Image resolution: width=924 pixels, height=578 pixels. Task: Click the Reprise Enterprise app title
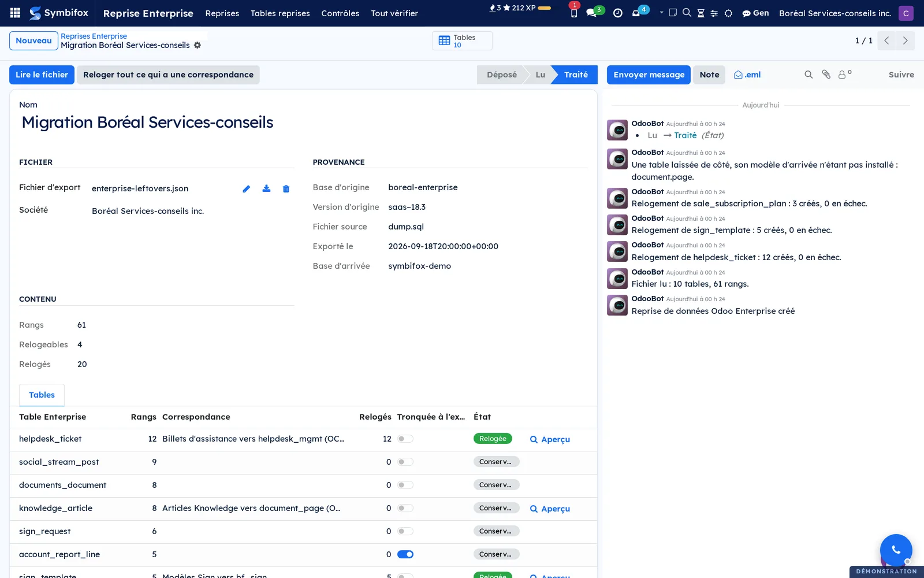tap(148, 13)
